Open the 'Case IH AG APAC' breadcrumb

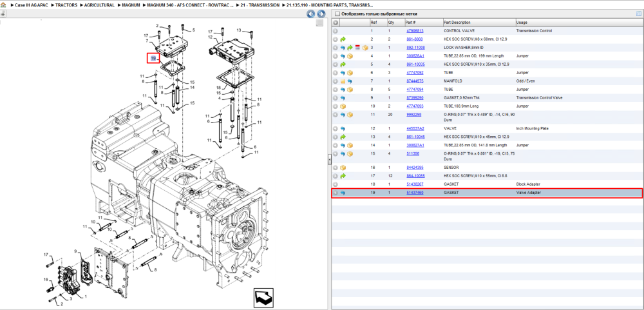point(31,5)
